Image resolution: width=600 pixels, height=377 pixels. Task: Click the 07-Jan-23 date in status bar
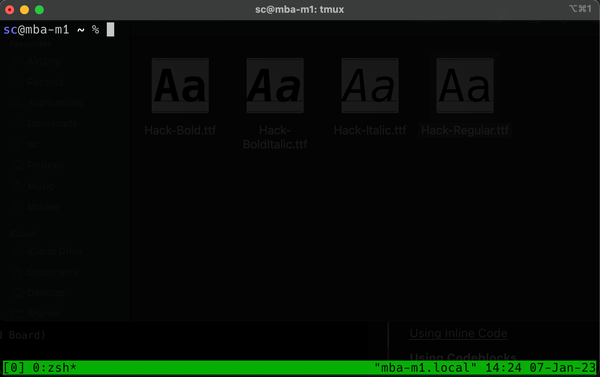(562, 368)
